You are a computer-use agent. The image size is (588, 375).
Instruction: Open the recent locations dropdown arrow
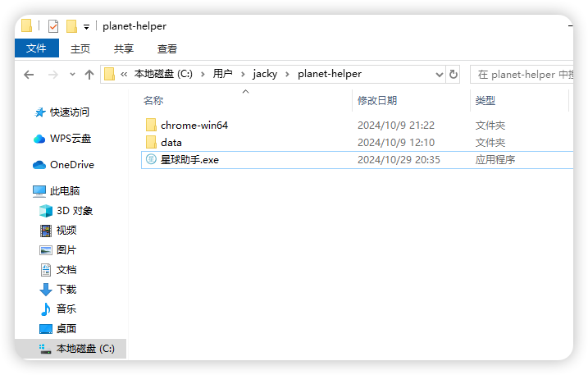(72, 75)
